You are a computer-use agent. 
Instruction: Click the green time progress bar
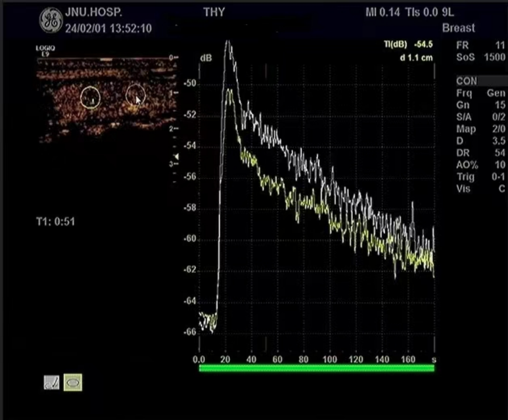tap(317, 368)
